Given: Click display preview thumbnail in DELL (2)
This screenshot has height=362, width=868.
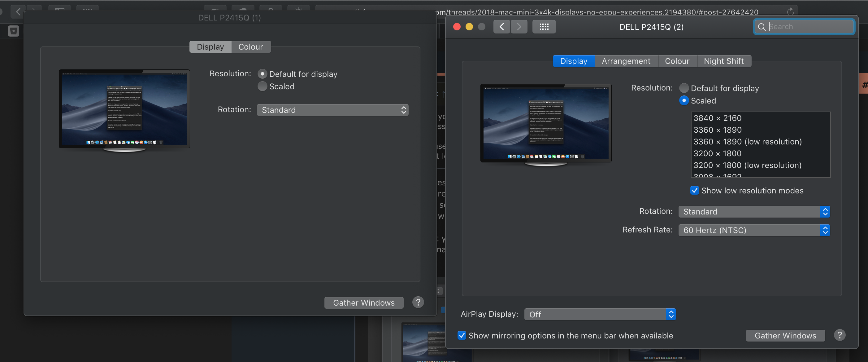Looking at the screenshot, I should (546, 125).
